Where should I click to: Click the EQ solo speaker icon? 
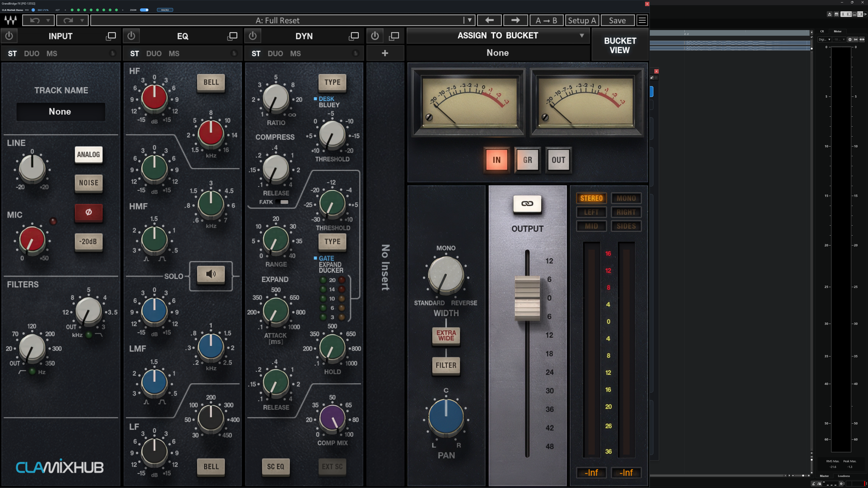(211, 274)
